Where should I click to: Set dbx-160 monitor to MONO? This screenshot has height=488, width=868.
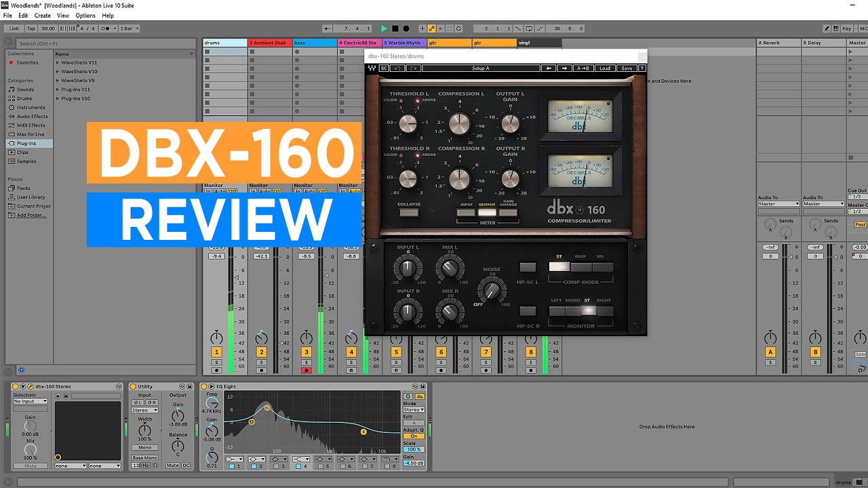click(572, 311)
